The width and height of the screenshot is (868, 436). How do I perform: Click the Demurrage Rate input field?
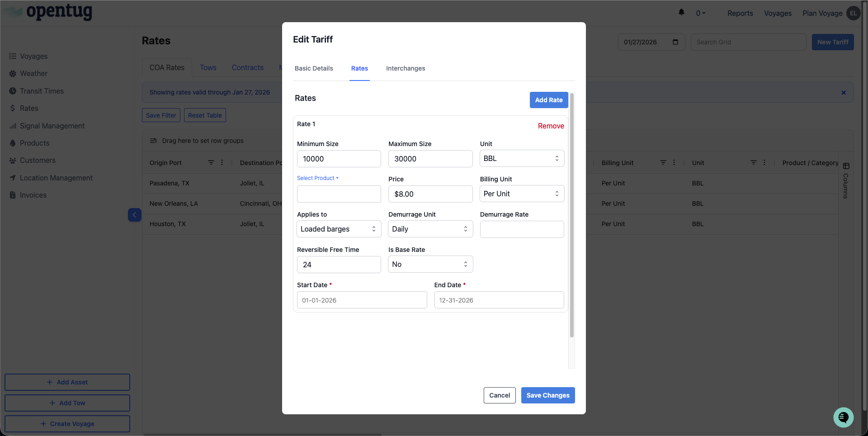click(x=521, y=229)
